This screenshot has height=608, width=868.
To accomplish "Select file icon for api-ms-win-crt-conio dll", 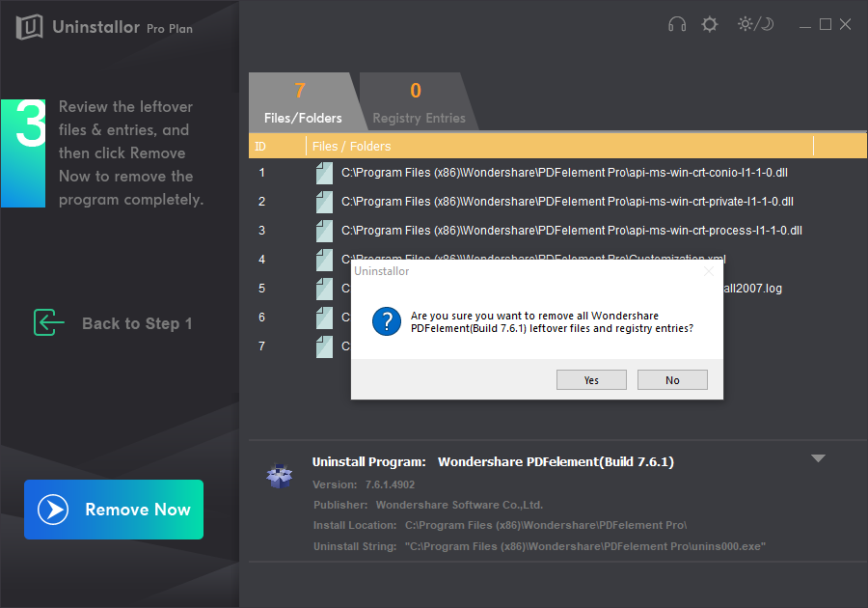I will pos(324,173).
